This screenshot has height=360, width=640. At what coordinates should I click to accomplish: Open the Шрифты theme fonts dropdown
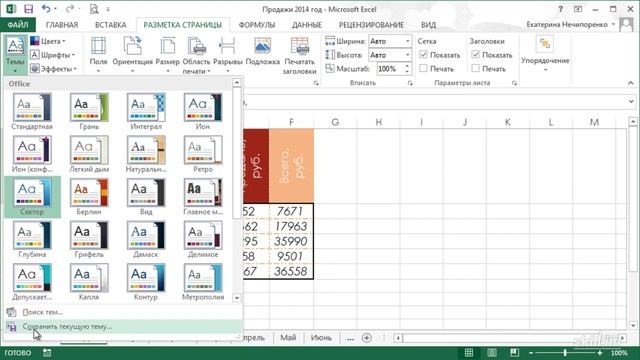53,55
